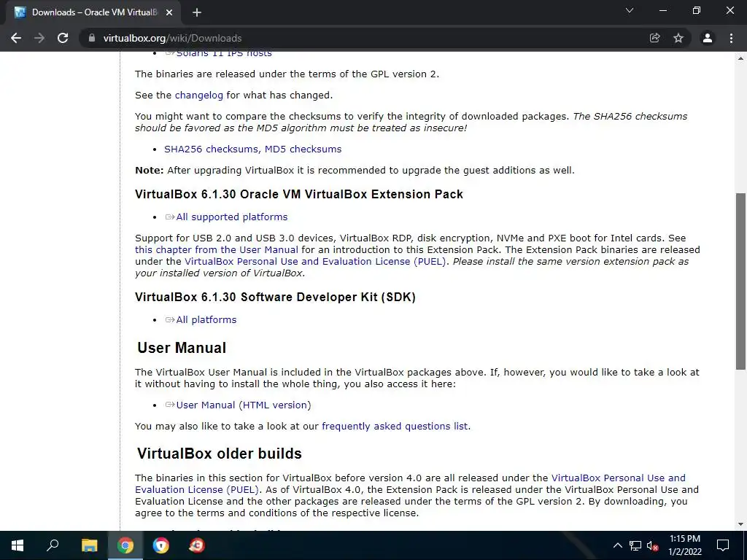Open User Manual (HTML version)
Viewport: 747px width, 560px height.
click(x=244, y=405)
